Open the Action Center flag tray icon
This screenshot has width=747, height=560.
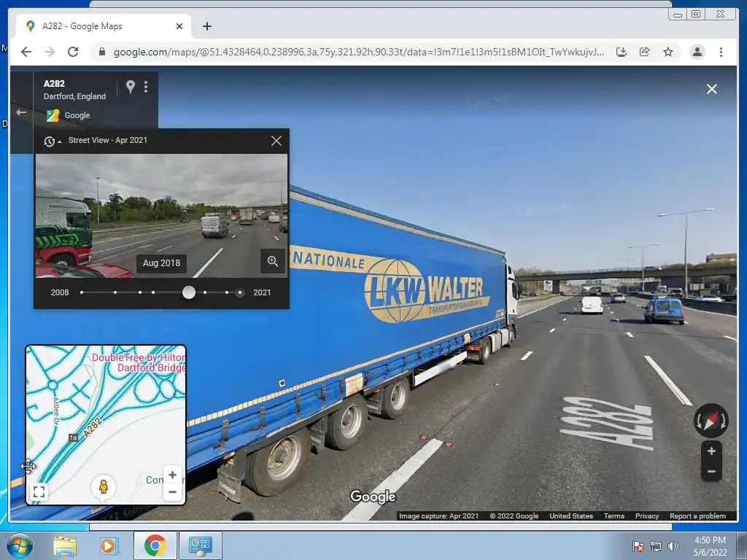[638, 546]
